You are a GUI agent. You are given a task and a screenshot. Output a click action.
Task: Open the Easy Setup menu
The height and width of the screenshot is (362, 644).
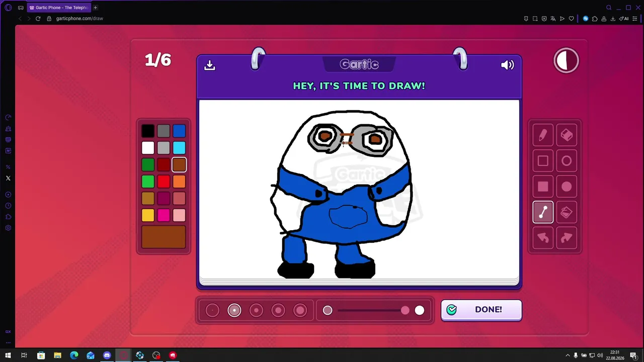click(x=634, y=19)
